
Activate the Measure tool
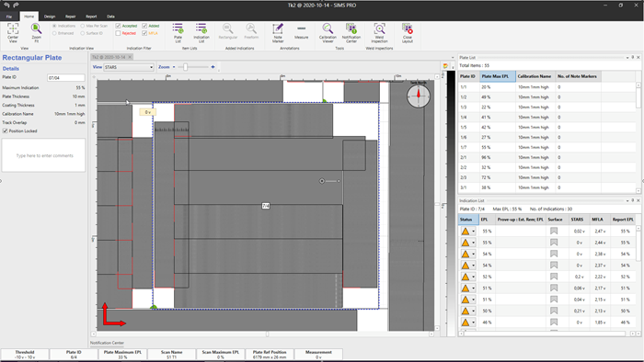[301, 28]
